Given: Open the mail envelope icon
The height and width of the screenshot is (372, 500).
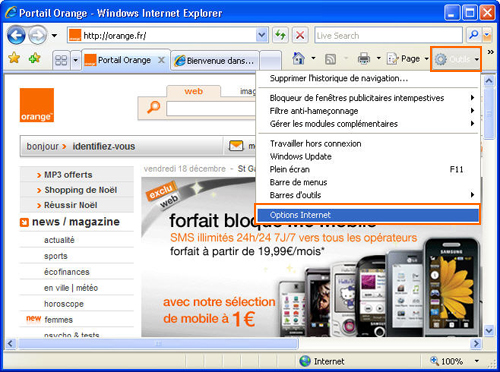Looking at the screenshot, I should pos(236,146).
